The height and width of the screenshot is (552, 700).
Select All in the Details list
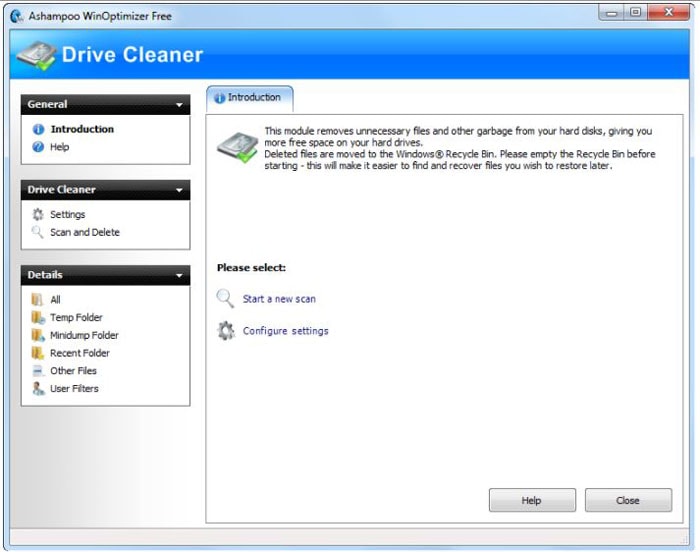pos(55,300)
